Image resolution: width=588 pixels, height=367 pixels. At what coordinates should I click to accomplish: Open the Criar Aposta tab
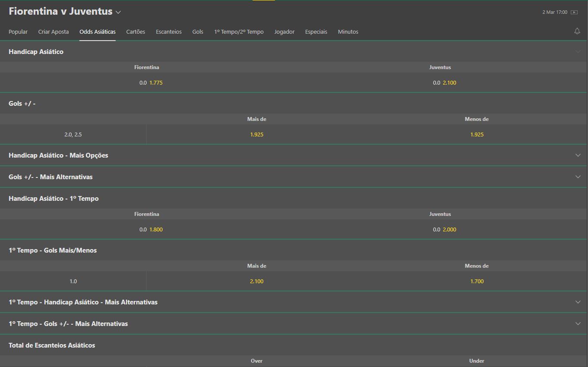53,32
